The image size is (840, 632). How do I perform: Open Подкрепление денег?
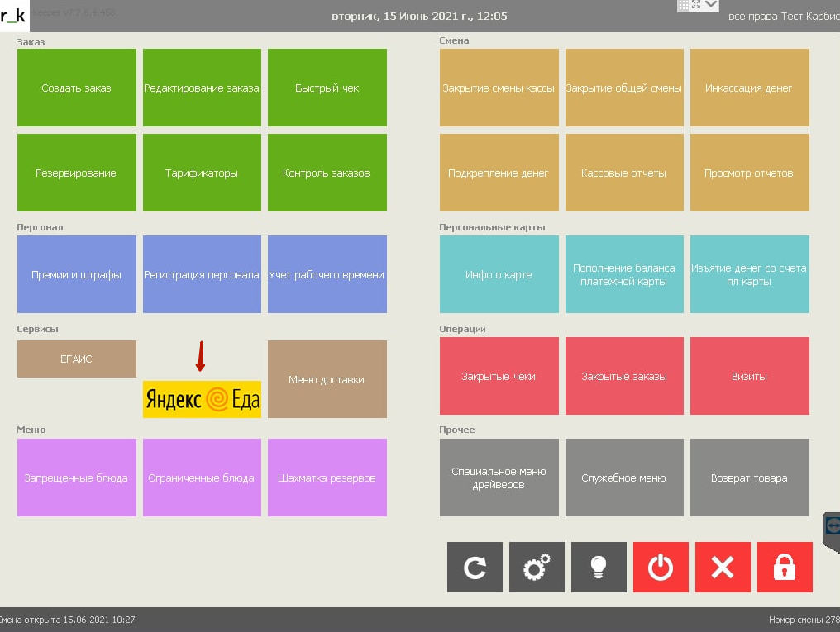pos(499,173)
